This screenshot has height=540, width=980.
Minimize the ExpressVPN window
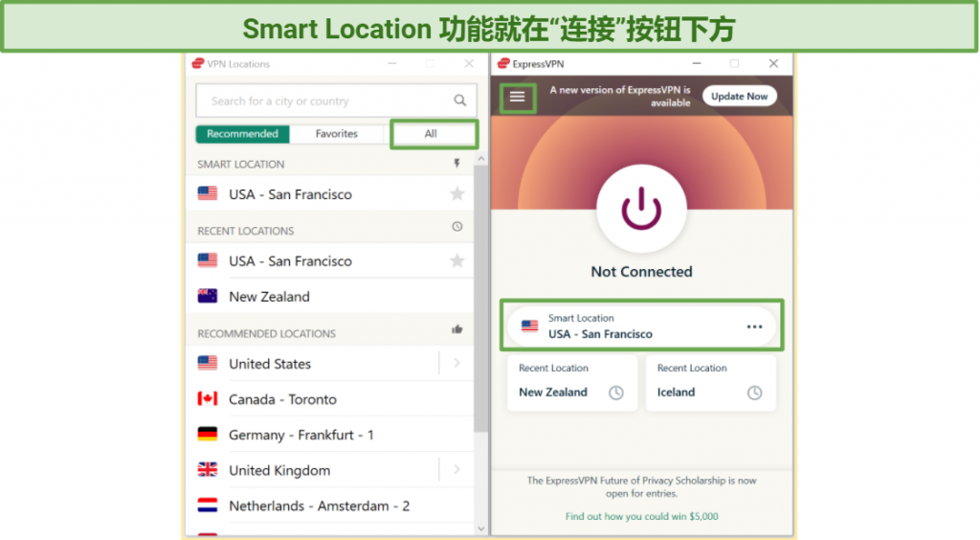(697, 64)
